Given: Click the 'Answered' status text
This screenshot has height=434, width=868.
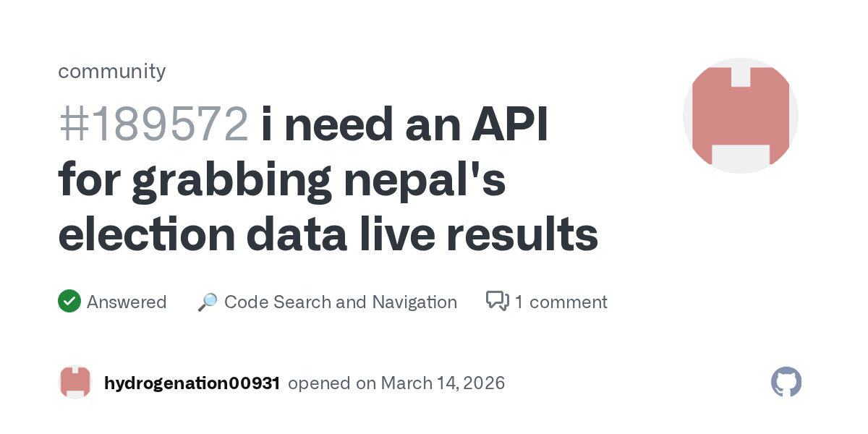Looking at the screenshot, I should click(127, 302).
